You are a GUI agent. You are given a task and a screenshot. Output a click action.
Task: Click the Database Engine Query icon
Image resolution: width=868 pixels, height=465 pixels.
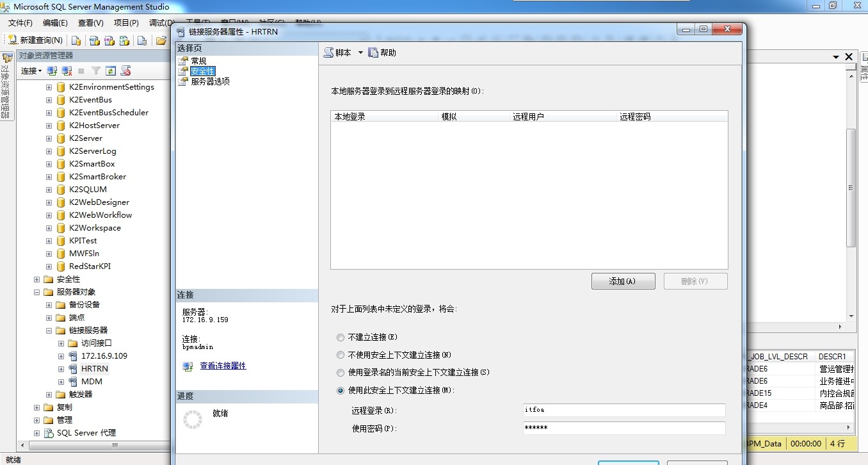coord(76,40)
